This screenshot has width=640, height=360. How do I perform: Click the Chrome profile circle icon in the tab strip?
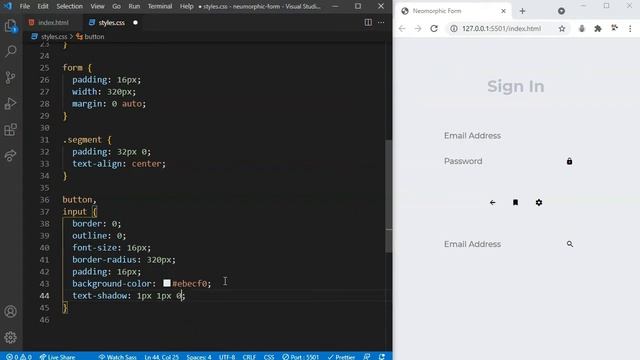click(562, 11)
